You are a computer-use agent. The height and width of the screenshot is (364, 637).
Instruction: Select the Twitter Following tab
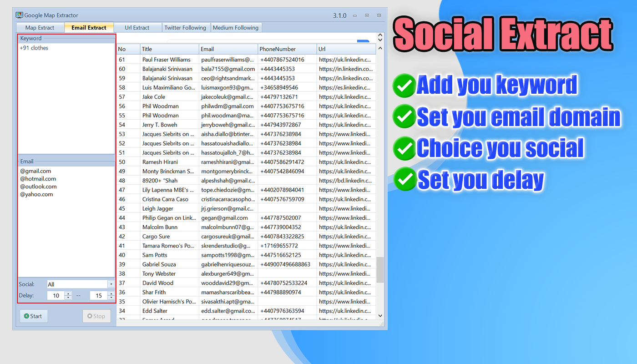click(x=185, y=28)
